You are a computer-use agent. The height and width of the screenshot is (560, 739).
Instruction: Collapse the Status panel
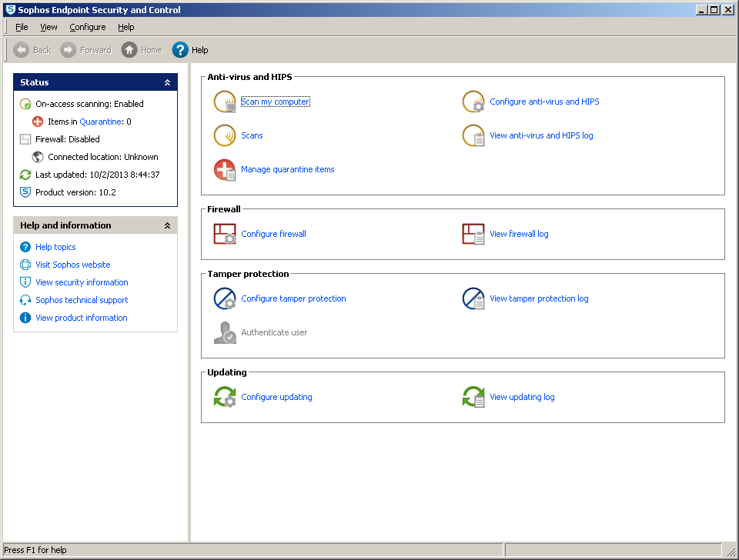click(168, 82)
